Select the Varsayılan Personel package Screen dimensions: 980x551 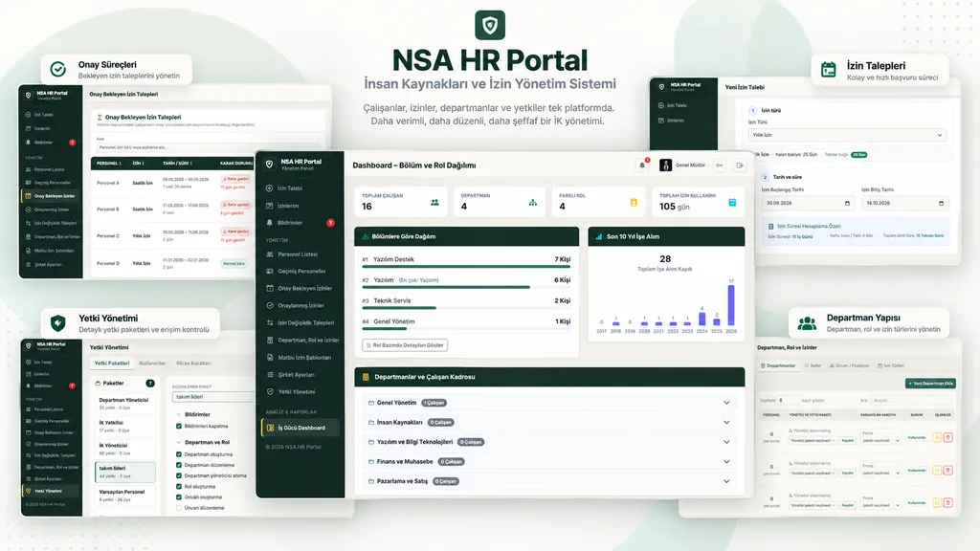(125, 496)
